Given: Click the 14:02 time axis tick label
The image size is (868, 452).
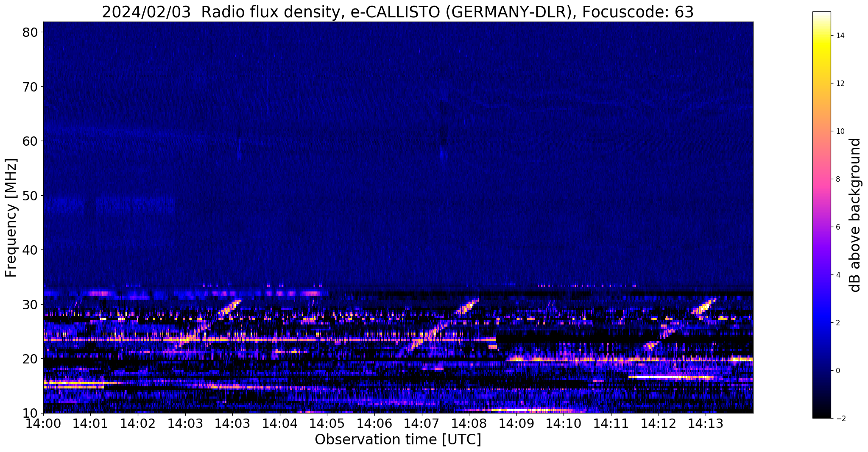Looking at the screenshot, I should point(138,424).
